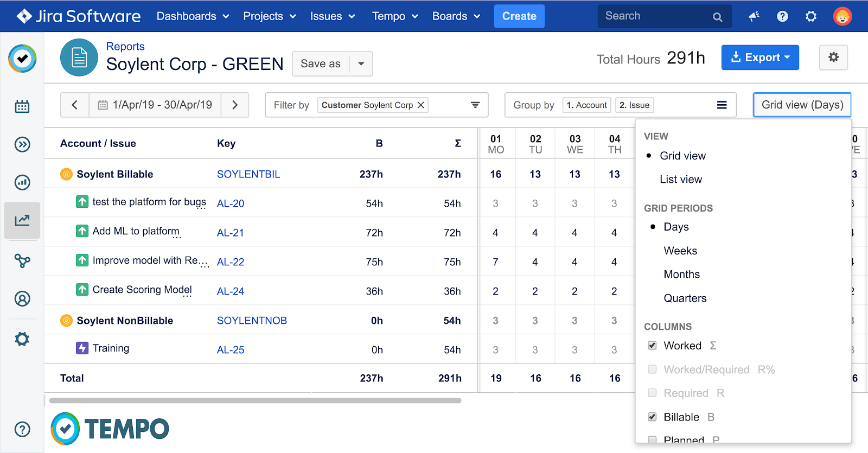Click the Soylent Billable account icon

coord(66,174)
